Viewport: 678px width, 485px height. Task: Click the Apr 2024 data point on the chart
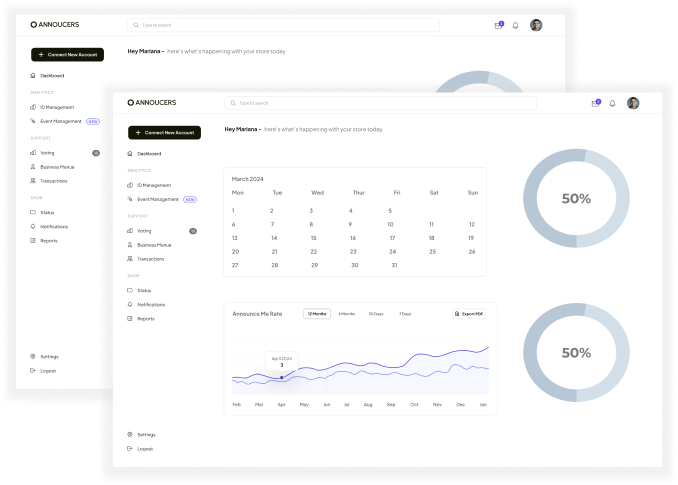click(282, 377)
